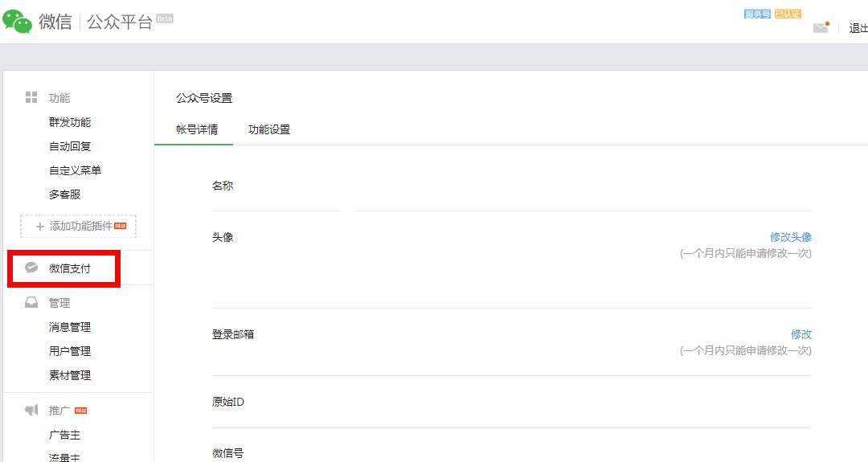Select the 帐号详情 tab
The height and width of the screenshot is (462, 868).
[x=197, y=129]
